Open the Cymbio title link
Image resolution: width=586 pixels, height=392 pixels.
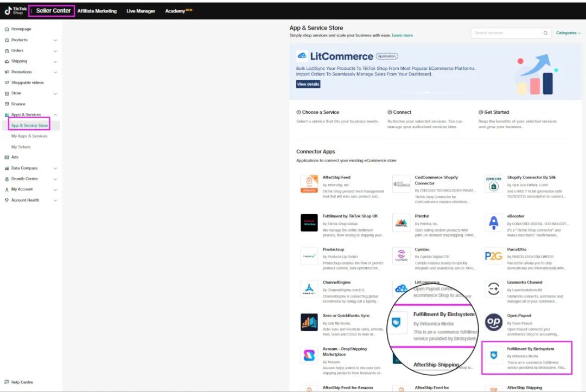click(x=422, y=249)
